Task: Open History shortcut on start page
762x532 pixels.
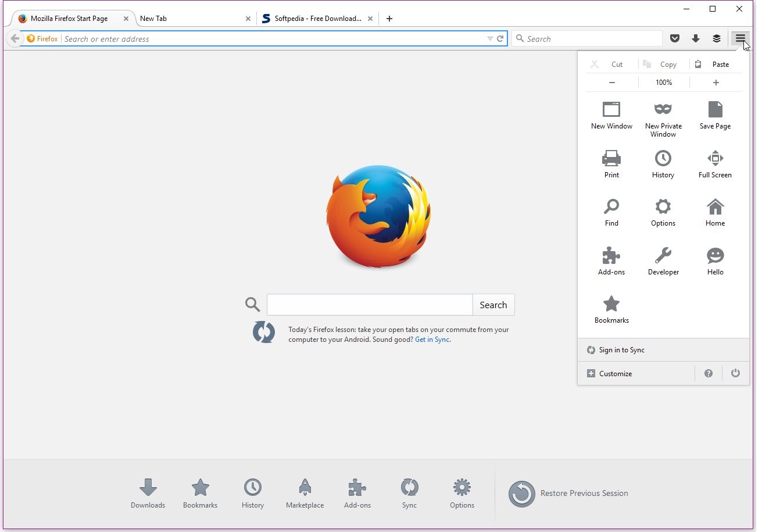Action: coord(252,493)
